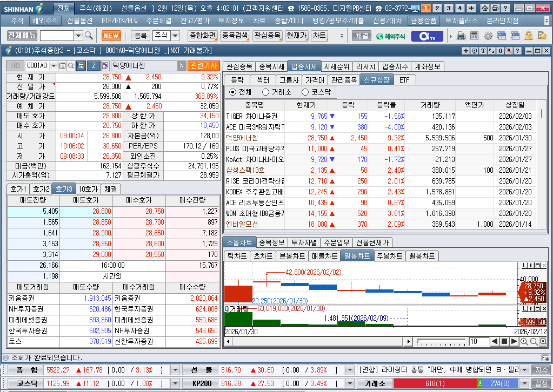This screenshot has width=553, height=392.
Task: Switch to the 분봉차트 tab
Action: pyautogui.click(x=292, y=256)
